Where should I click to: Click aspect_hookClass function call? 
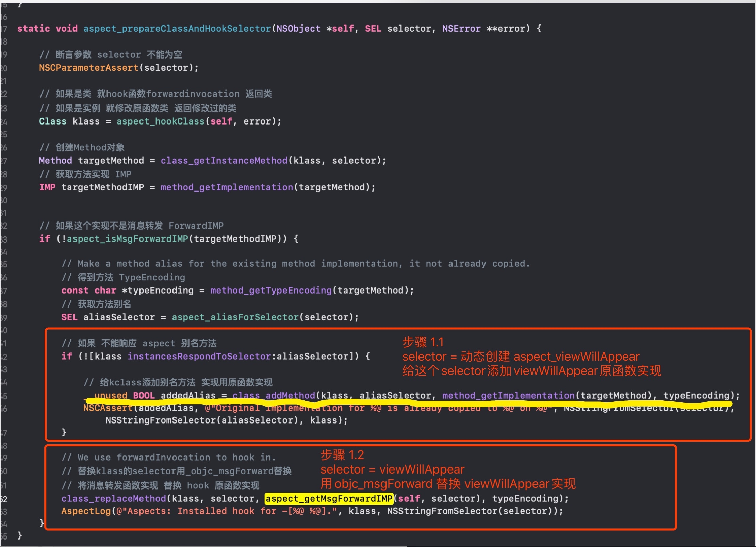click(x=160, y=121)
